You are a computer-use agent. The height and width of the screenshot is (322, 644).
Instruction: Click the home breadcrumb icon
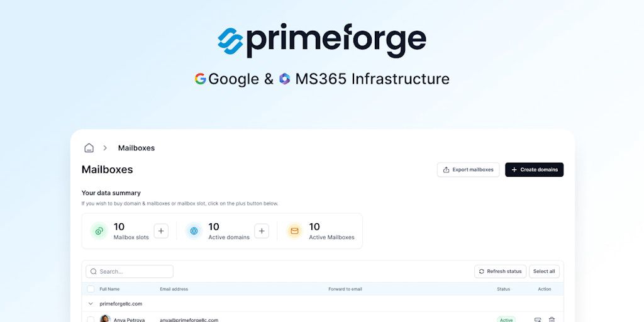pos(89,148)
